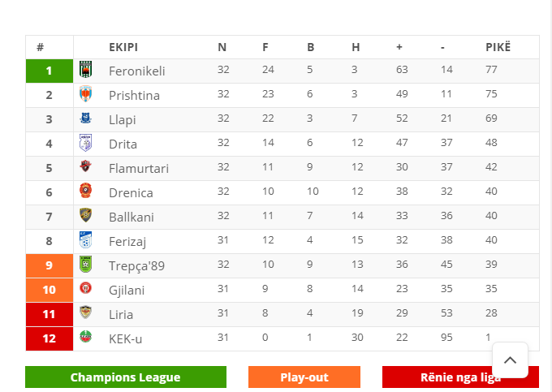Click the Ballkani shield icon
552x392 pixels.
click(x=85, y=215)
